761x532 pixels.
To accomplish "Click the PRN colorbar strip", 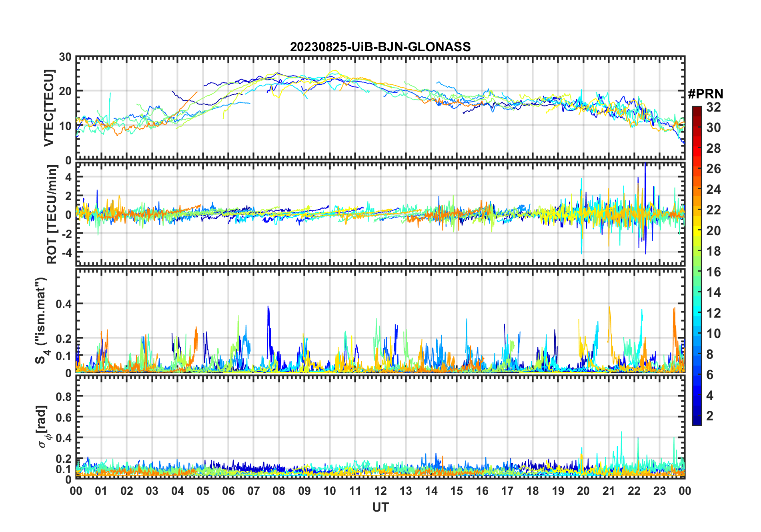I will pos(697,266).
